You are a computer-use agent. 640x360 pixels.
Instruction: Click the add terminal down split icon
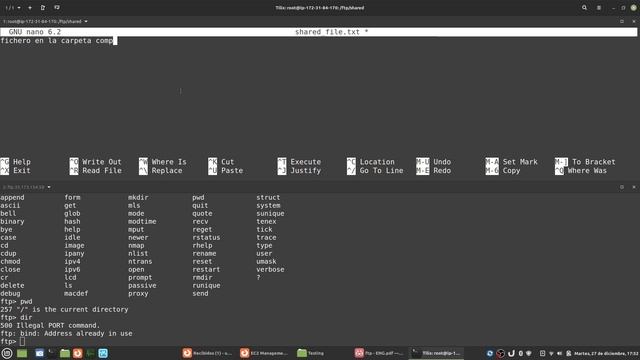tap(57, 7)
